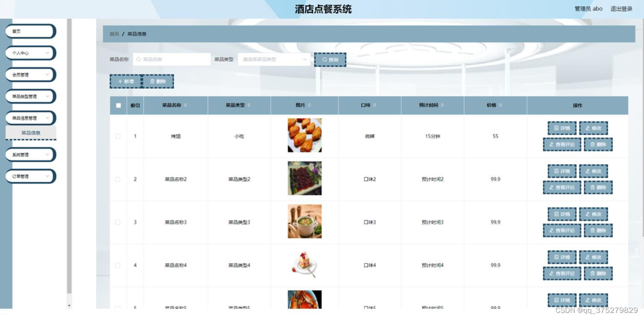Click the detail icon on 详情 for 菜品名称2
Viewport: 644px width, 318px height.
[557, 171]
